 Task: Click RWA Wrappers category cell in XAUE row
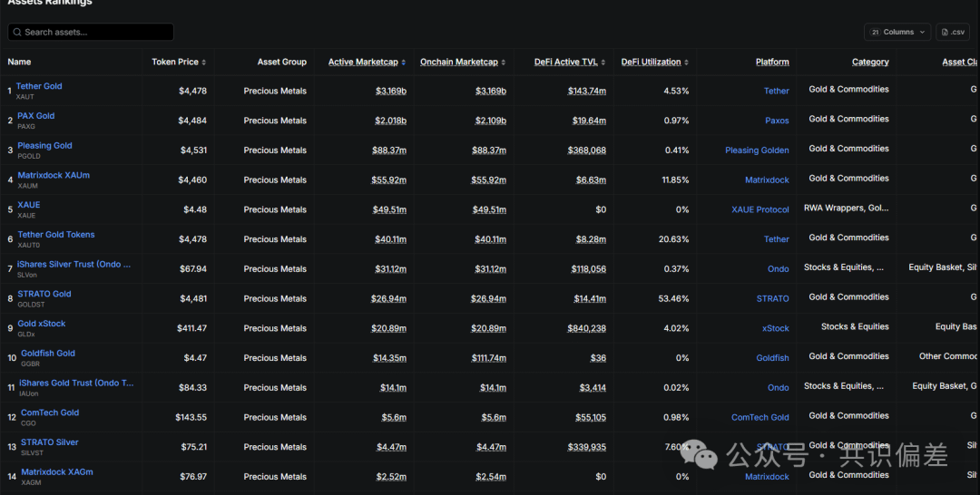847,208
